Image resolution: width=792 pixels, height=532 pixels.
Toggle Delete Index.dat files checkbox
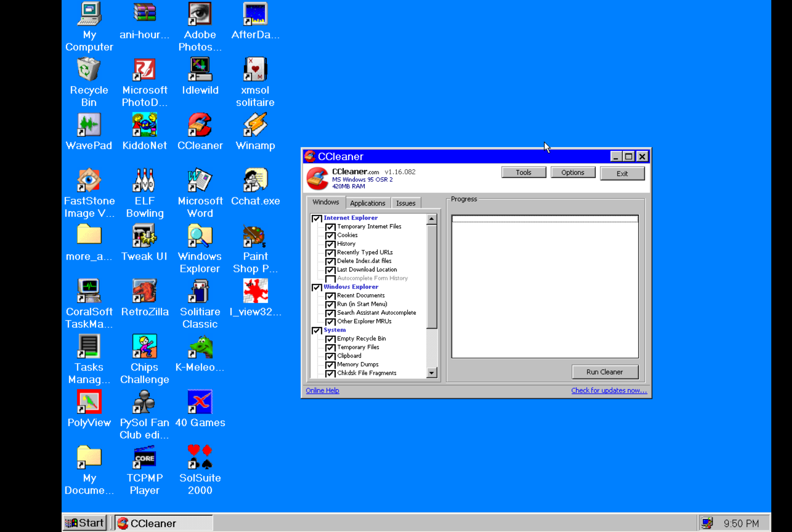[x=330, y=262]
